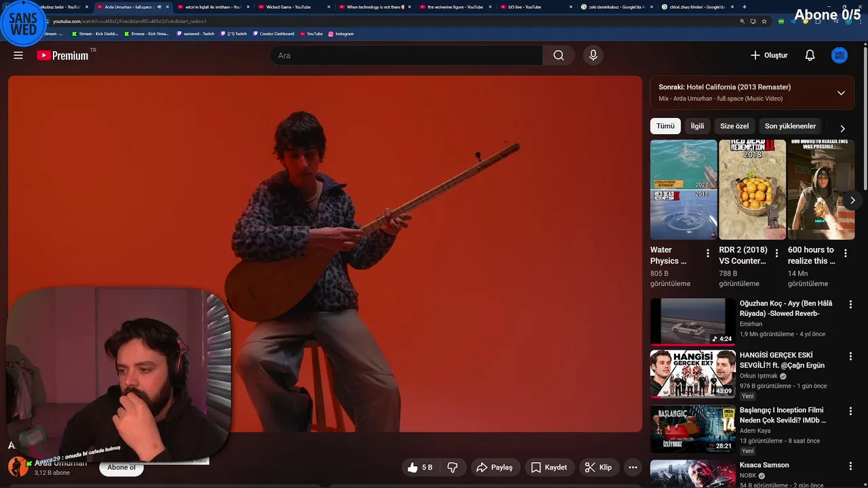The height and width of the screenshot is (488, 868).
Task: Select the İlgili filter chip
Action: coord(697,126)
